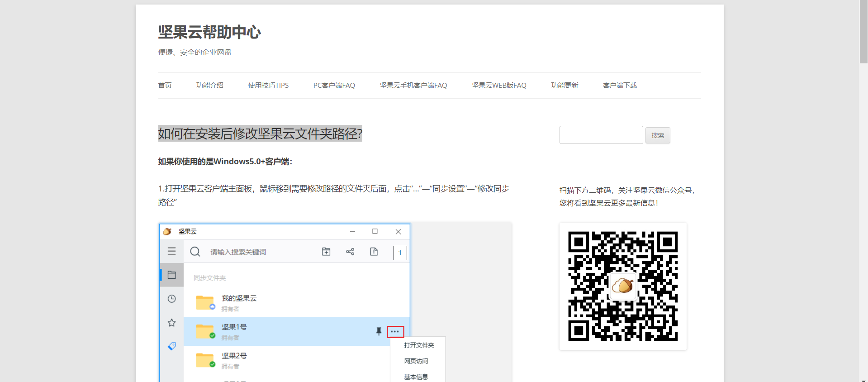This screenshot has width=868, height=382.
Task: Select the 坚果2号 folder row
Action: (x=297, y=361)
